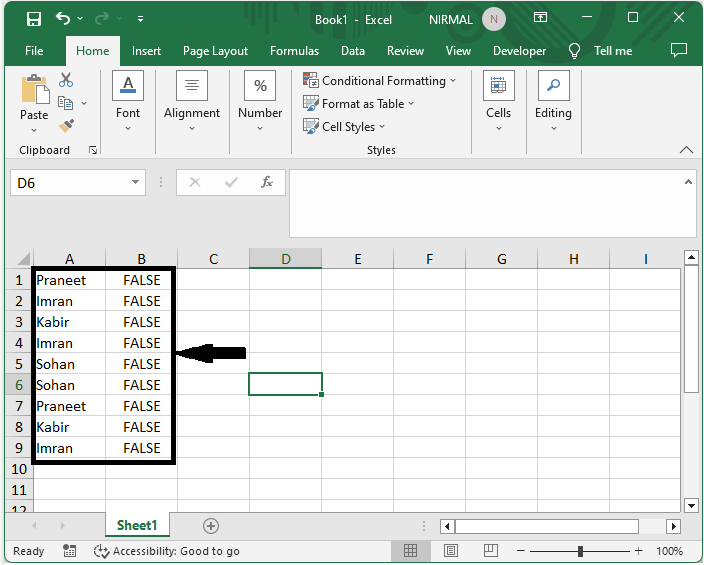The width and height of the screenshot is (704, 565).
Task: Switch to Page Break Preview
Action: pyautogui.click(x=490, y=551)
